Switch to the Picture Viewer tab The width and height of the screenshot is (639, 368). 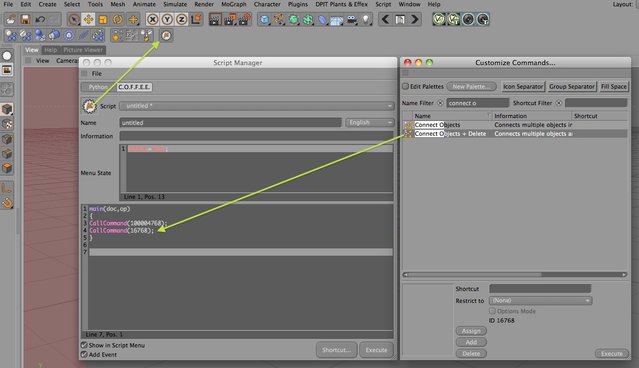(83, 50)
